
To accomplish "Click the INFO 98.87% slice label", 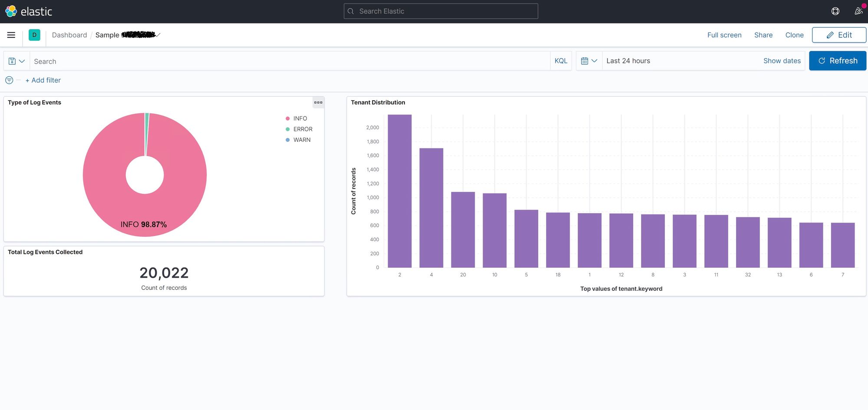I will click(144, 224).
